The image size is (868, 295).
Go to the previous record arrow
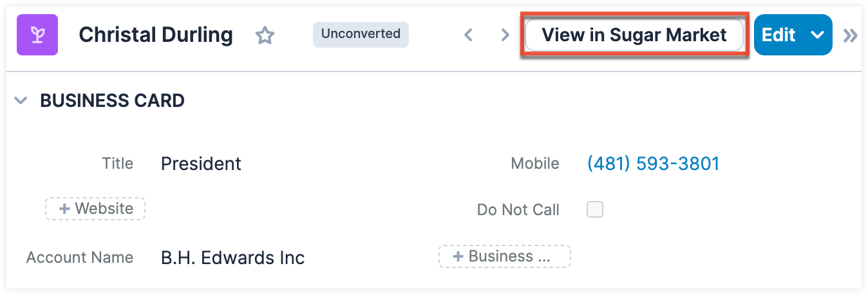pyautogui.click(x=469, y=35)
